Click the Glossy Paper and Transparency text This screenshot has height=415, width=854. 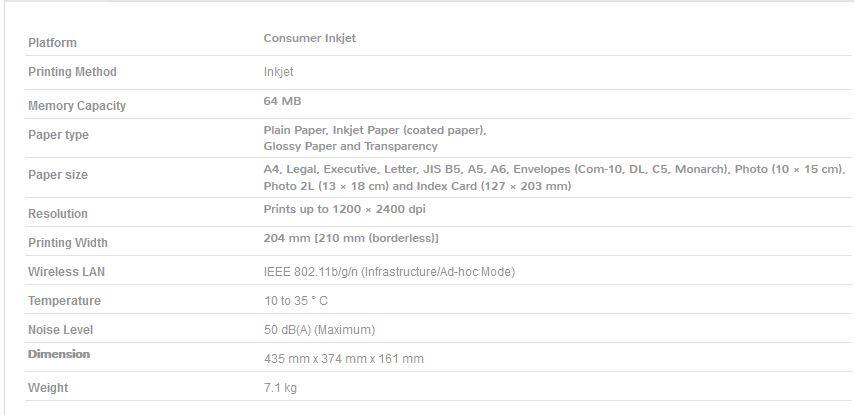pos(350,146)
